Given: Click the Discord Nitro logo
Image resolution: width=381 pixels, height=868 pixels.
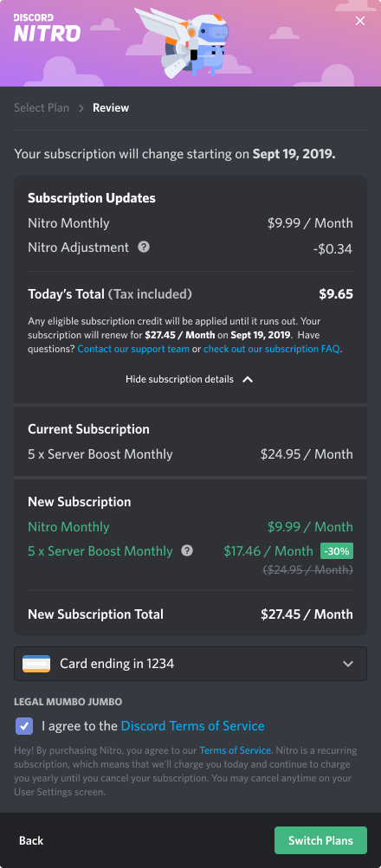Looking at the screenshot, I should pyautogui.click(x=47, y=28).
